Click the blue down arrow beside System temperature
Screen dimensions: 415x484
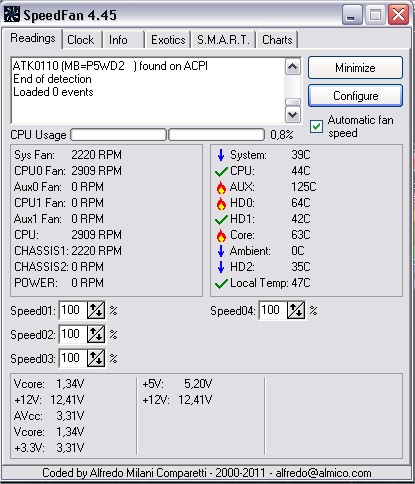221,155
